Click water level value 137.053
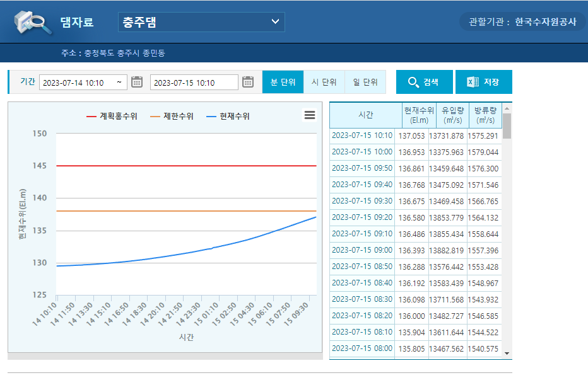This screenshot has height=385, width=588. (411, 136)
